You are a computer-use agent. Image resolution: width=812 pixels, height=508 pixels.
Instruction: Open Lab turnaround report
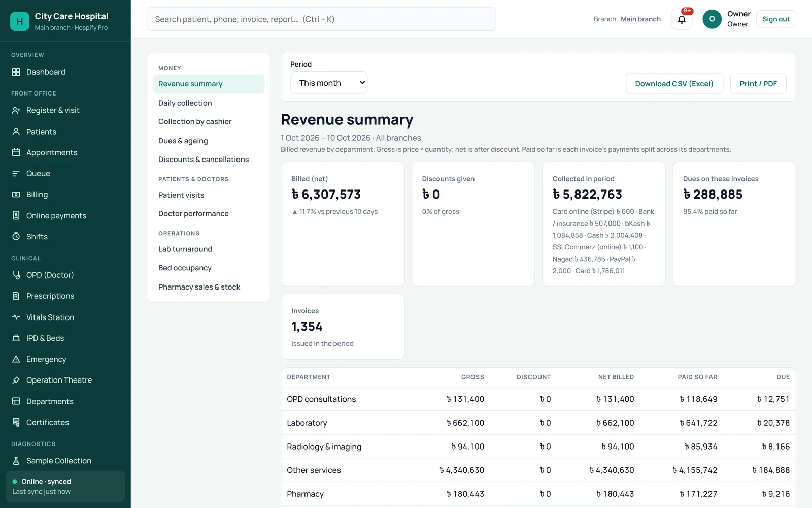[x=185, y=249]
